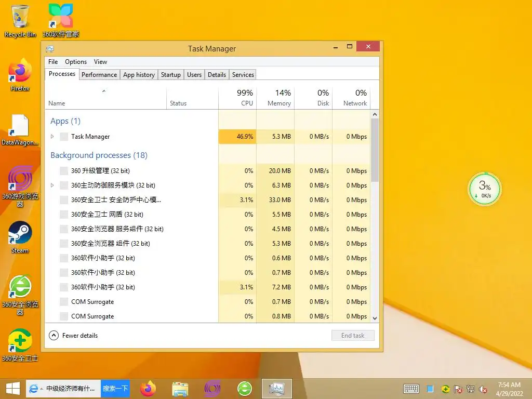
Task: Click the network tray icon
Action: (471, 389)
